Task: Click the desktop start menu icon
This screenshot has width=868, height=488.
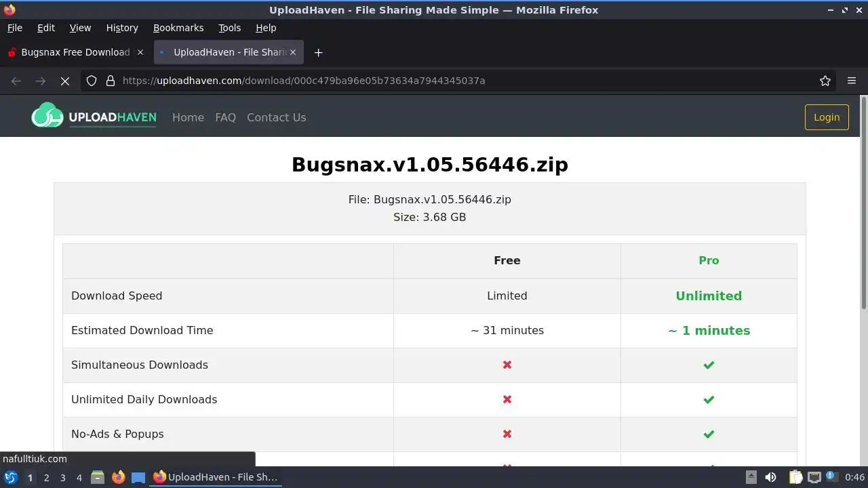Action: [11, 477]
